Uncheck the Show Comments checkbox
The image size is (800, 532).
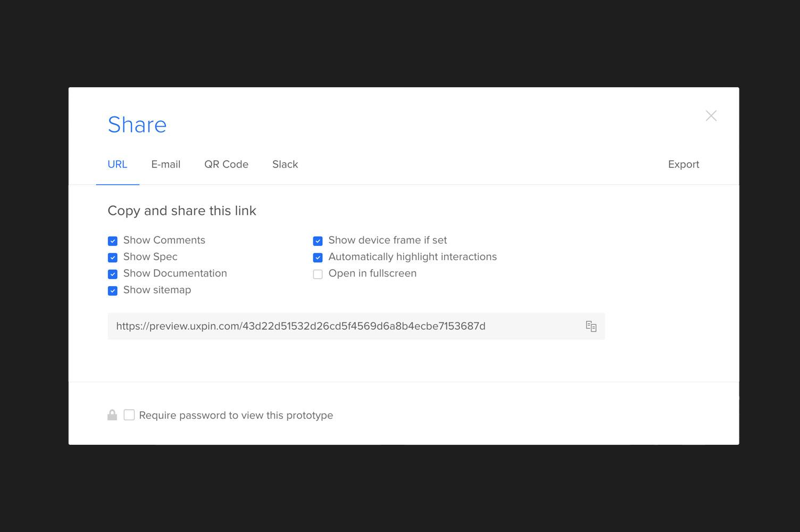point(113,241)
